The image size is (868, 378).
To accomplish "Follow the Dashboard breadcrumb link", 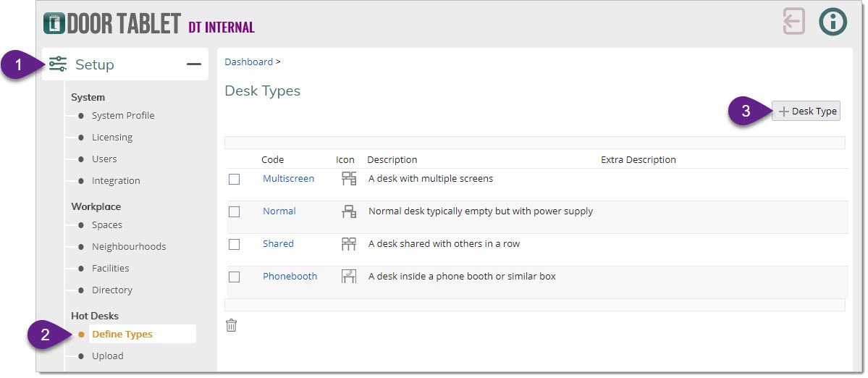I will [x=248, y=62].
